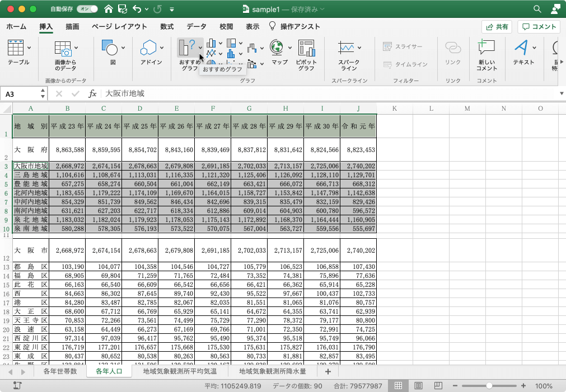The image size is (566, 392).
Task: Open the Add-ins (アドイン) icon
Action: pyautogui.click(x=148, y=48)
